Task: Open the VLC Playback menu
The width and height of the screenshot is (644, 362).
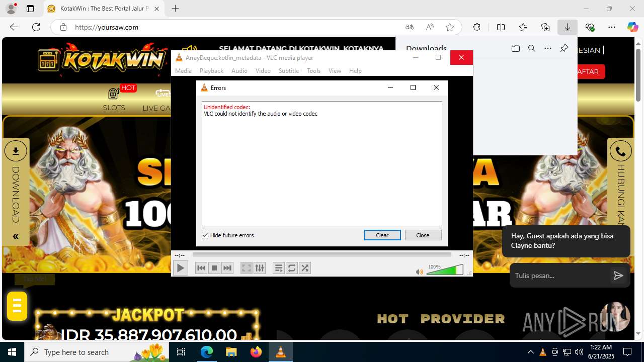Action: point(211,71)
